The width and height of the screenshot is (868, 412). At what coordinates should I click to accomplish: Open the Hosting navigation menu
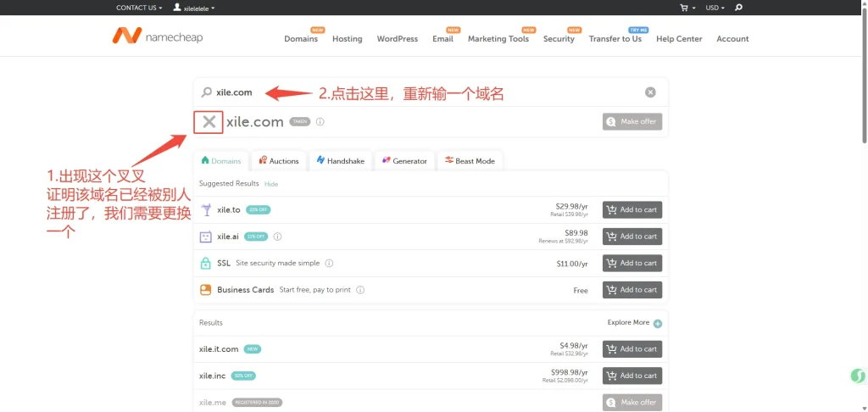[347, 39]
